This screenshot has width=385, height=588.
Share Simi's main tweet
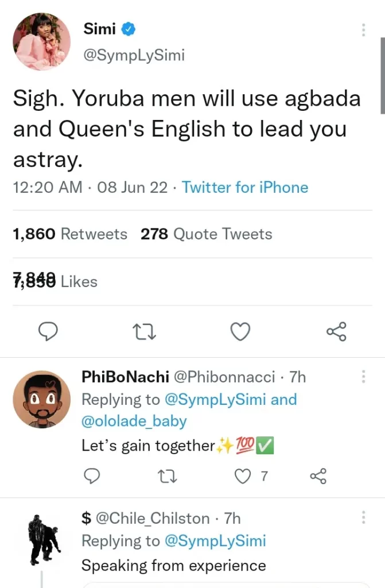(336, 331)
